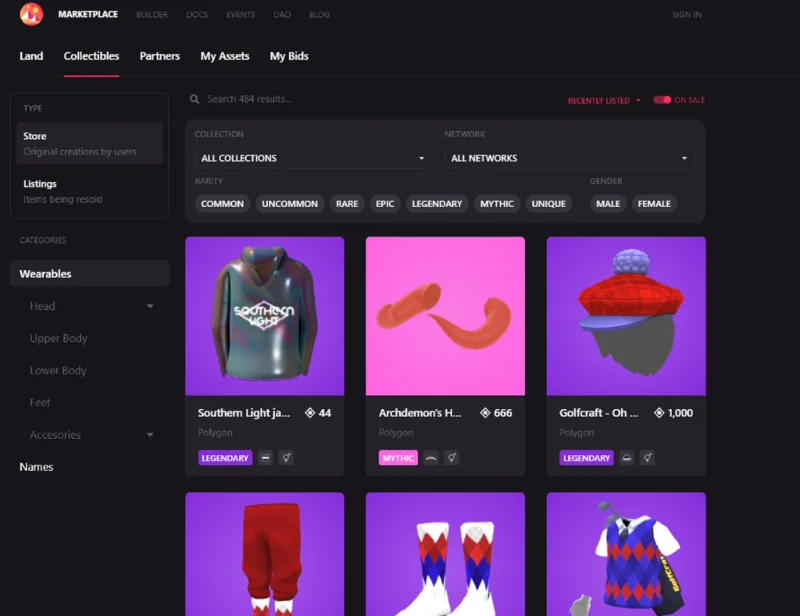800x616 pixels.
Task: Toggle the Unique rarity filter
Action: tap(548, 204)
